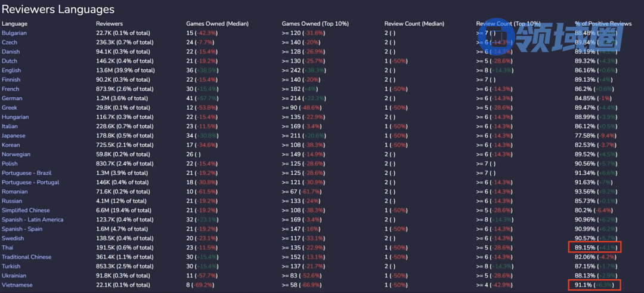644x293 pixels.
Task: Click the Japanese language link
Action: 14,135
